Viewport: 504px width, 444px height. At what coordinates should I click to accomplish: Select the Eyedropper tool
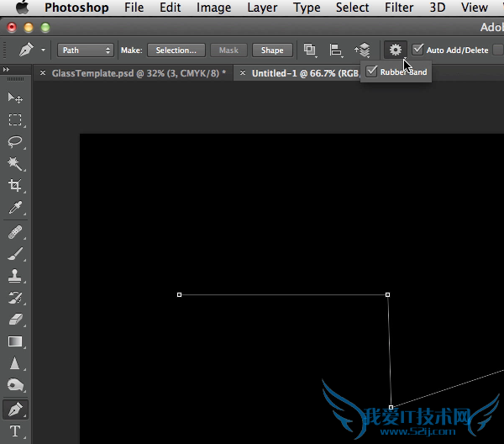pyautogui.click(x=15, y=208)
